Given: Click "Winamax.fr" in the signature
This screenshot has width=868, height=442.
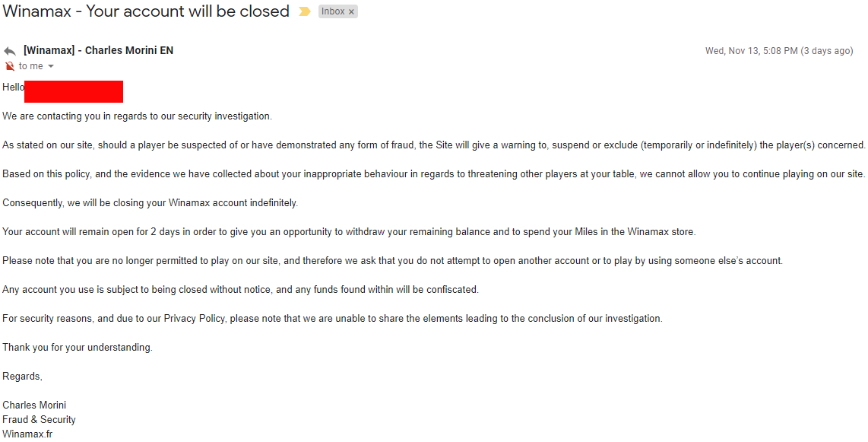Looking at the screenshot, I should pos(27,434).
